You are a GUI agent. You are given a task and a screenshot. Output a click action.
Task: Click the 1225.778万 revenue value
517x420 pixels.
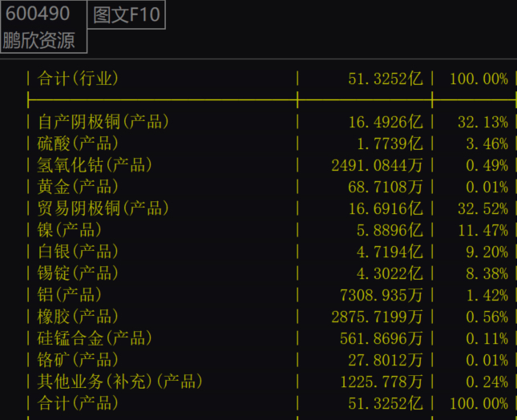(x=382, y=382)
